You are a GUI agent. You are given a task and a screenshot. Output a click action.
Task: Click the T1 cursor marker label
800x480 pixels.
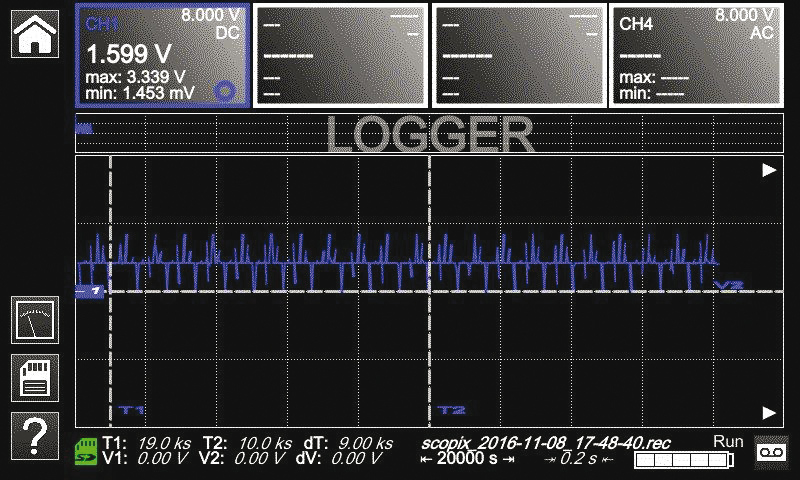pos(131,410)
